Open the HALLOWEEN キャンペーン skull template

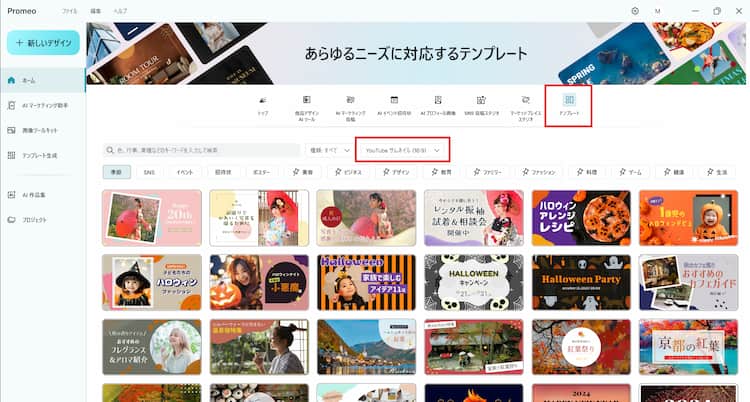[x=474, y=282]
